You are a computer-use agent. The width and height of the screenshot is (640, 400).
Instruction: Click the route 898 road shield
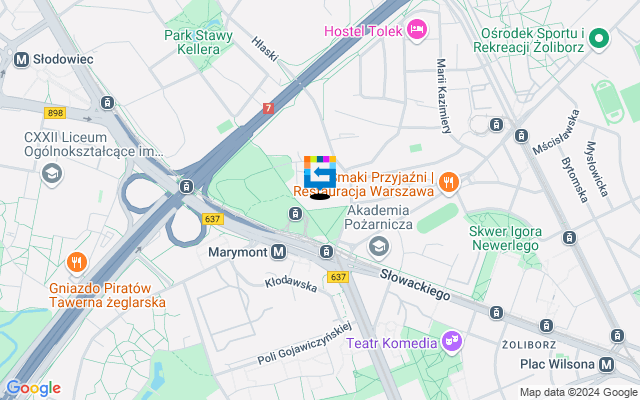click(55, 113)
